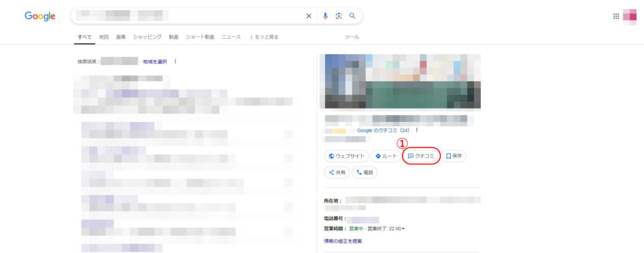Open the ニュース tab

[x=231, y=37]
